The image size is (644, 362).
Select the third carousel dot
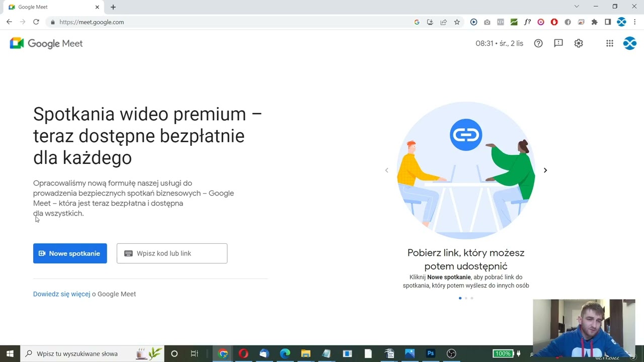[x=472, y=298]
